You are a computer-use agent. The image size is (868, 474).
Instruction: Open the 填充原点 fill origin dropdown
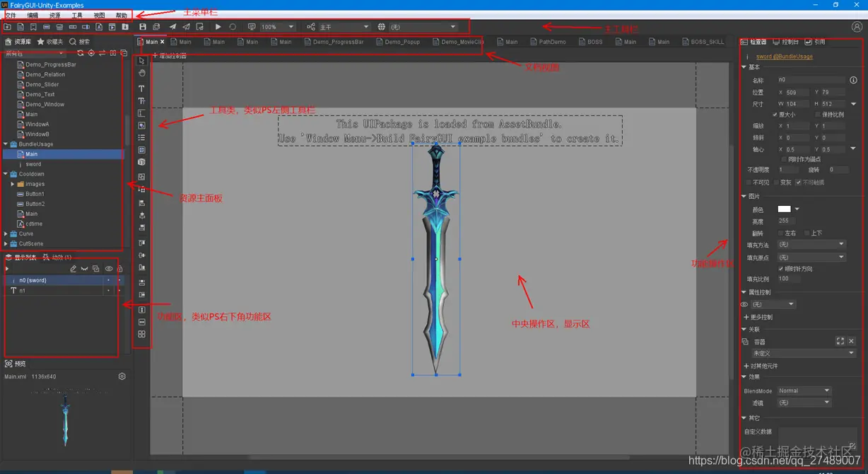[x=811, y=257]
